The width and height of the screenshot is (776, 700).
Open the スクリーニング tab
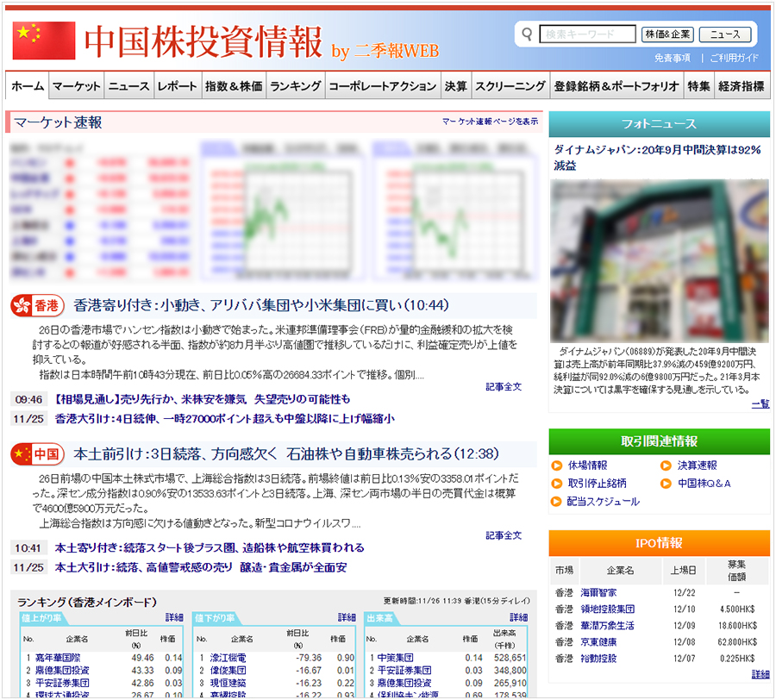point(510,86)
